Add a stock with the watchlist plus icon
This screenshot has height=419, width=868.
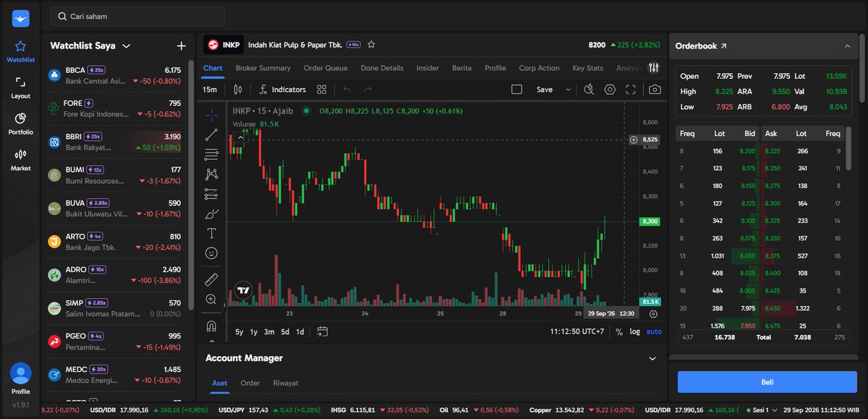[181, 46]
